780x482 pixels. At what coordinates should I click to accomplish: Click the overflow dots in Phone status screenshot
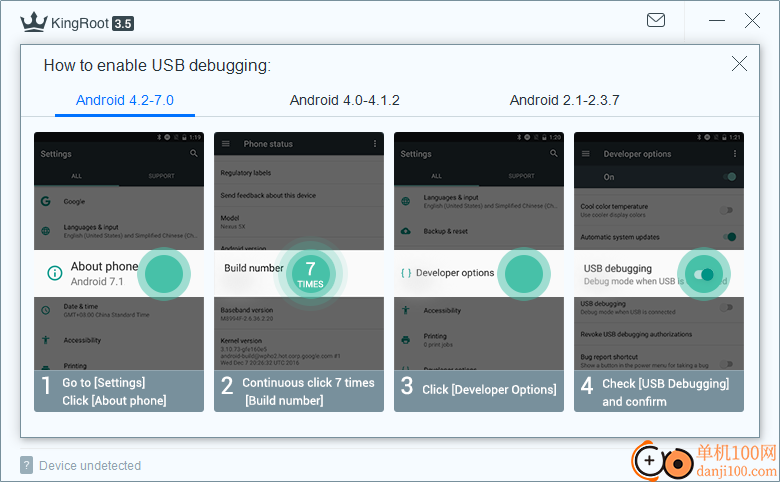tap(375, 144)
